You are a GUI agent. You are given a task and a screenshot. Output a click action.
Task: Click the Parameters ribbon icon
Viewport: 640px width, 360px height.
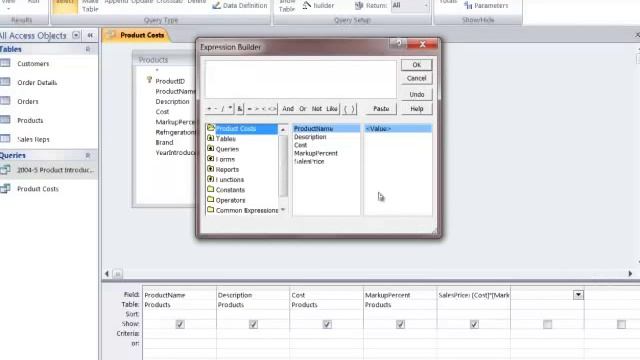pos(468,5)
